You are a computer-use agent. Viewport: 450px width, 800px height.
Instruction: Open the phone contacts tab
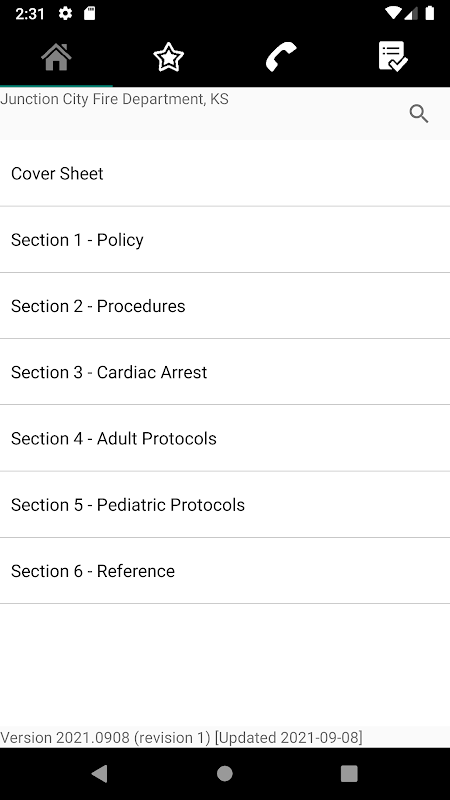[281, 56]
